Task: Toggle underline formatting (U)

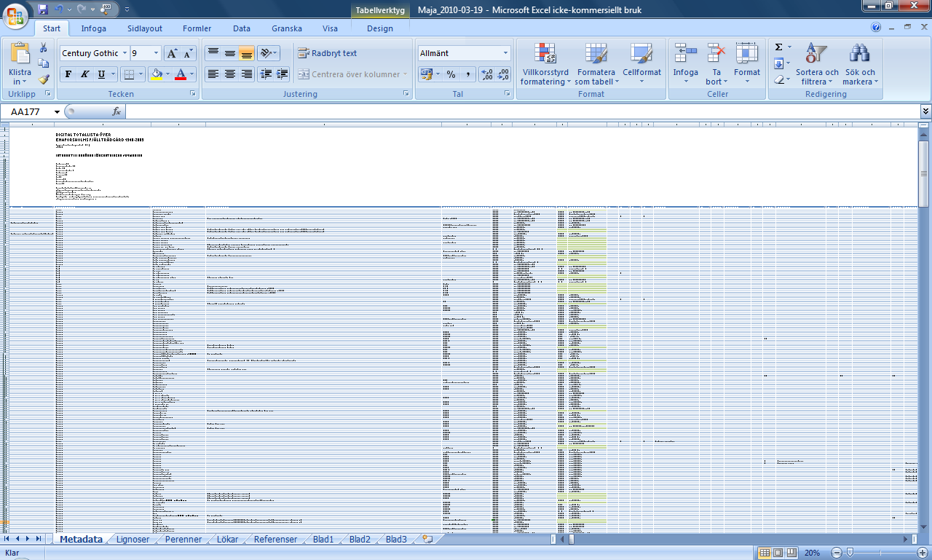Action: [x=101, y=74]
